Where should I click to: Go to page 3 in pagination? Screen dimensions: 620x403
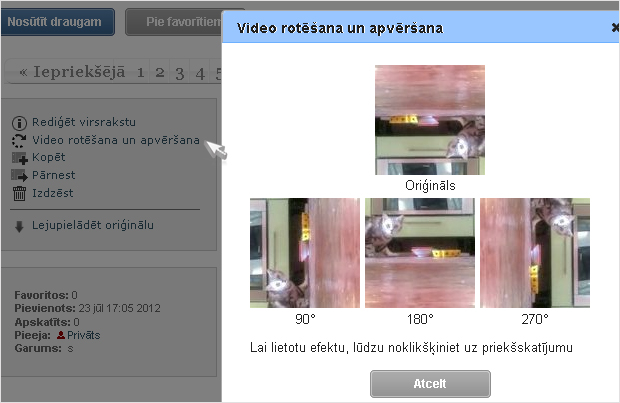tap(180, 73)
